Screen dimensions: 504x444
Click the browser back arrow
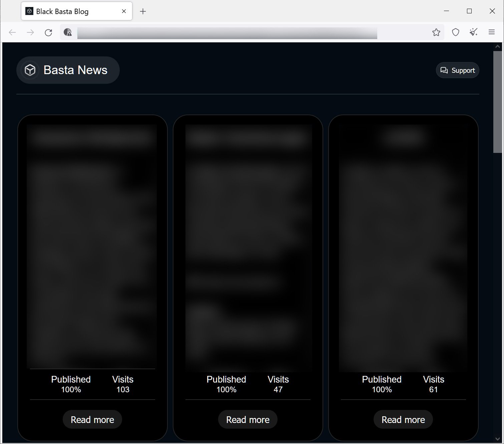(x=12, y=32)
